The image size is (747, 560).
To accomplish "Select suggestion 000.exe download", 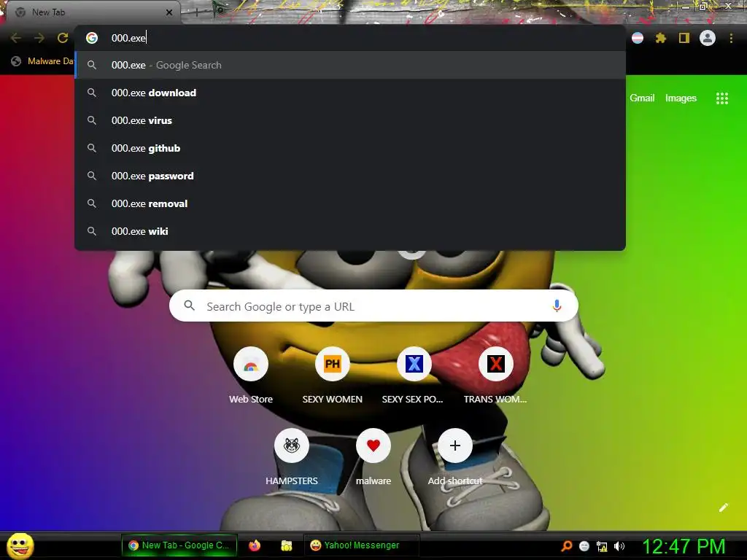I will [350, 93].
